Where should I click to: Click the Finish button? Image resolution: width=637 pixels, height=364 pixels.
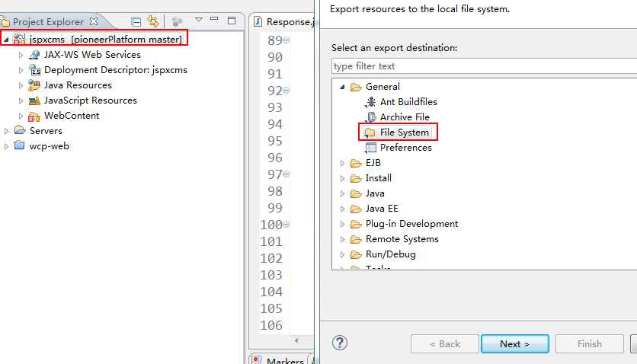coord(590,343)
